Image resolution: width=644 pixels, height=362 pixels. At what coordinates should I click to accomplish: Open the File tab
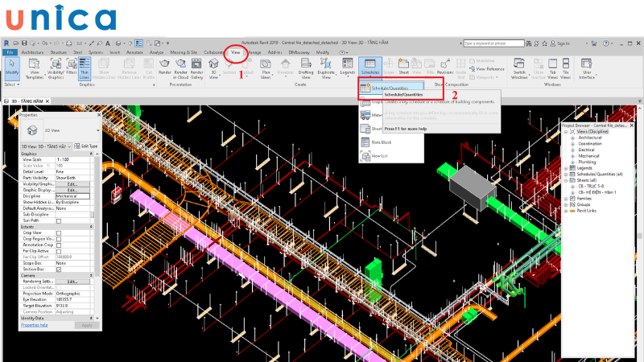pyautogui.click(x=10, y=52)
